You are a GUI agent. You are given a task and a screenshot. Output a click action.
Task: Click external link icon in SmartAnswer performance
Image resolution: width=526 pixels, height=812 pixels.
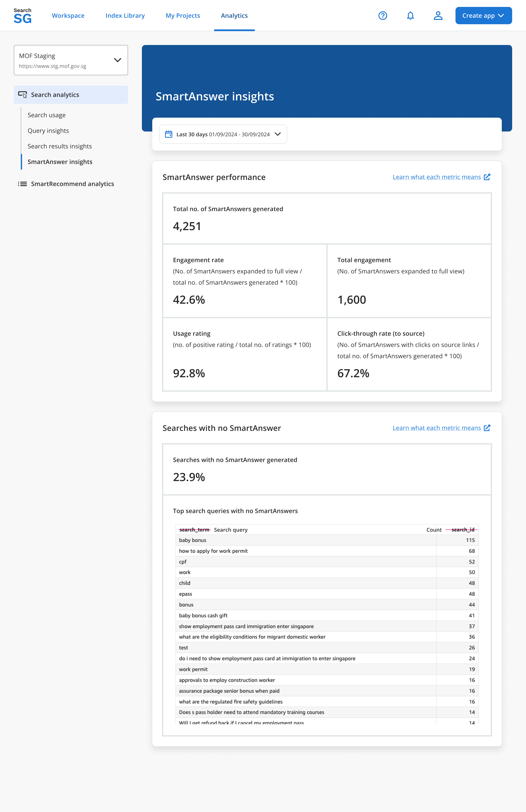(487, 177)
